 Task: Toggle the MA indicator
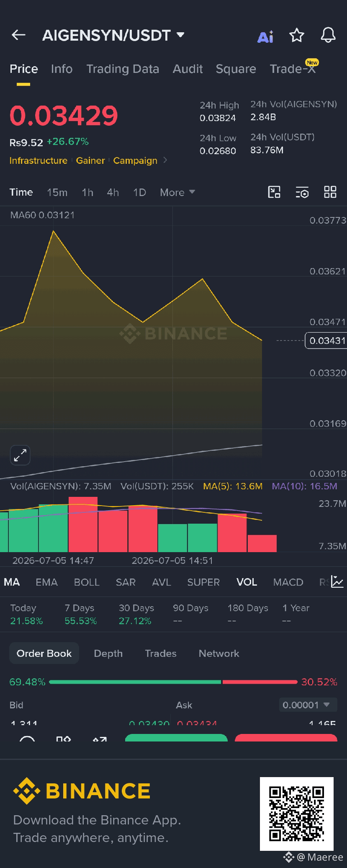(x=12, y=582)
